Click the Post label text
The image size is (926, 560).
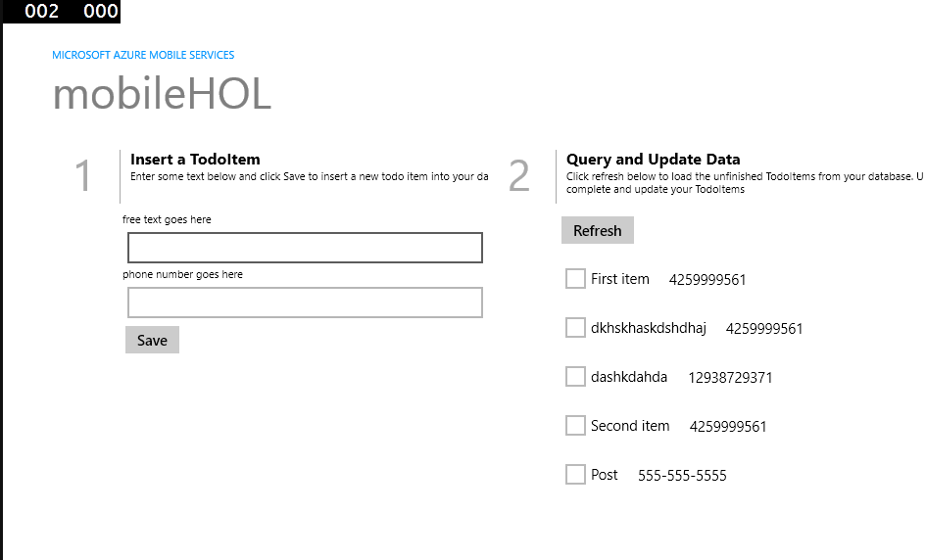605,475
